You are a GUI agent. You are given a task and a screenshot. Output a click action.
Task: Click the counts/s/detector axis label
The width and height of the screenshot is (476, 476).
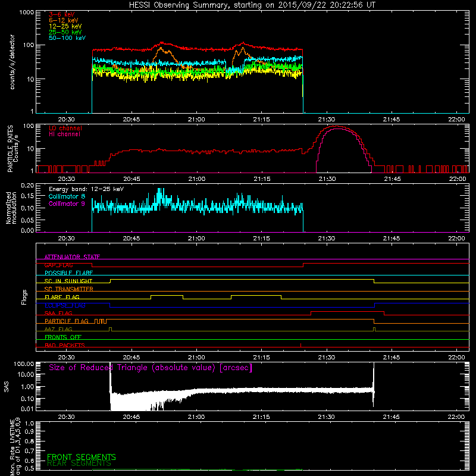click(12, 62)
